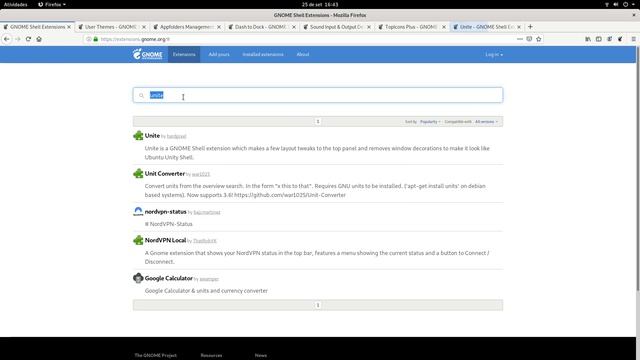Open the system power menu icon

click(625, 4)
